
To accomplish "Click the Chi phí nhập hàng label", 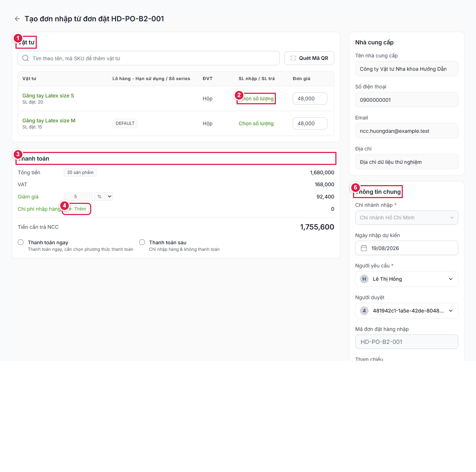I will (39, 209).
